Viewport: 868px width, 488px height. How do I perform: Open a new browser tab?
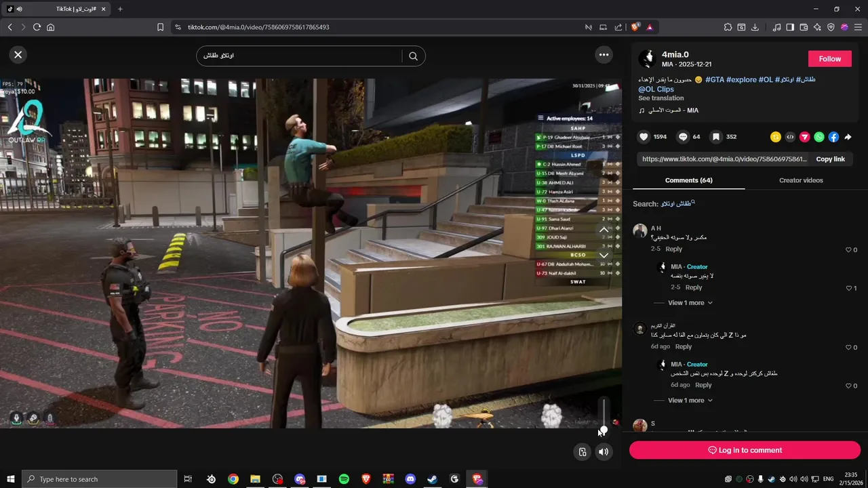(120, 9)
